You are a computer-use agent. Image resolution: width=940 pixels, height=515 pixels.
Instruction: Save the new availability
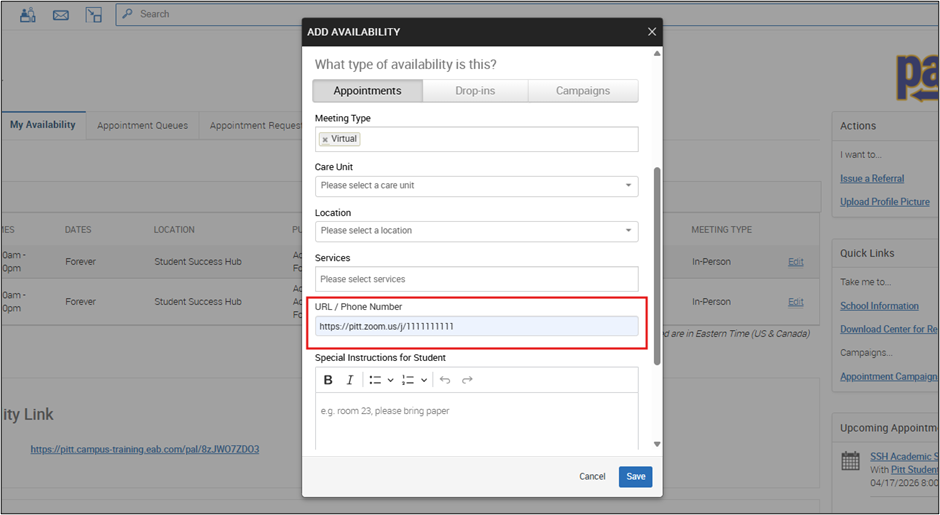point(635,477)
